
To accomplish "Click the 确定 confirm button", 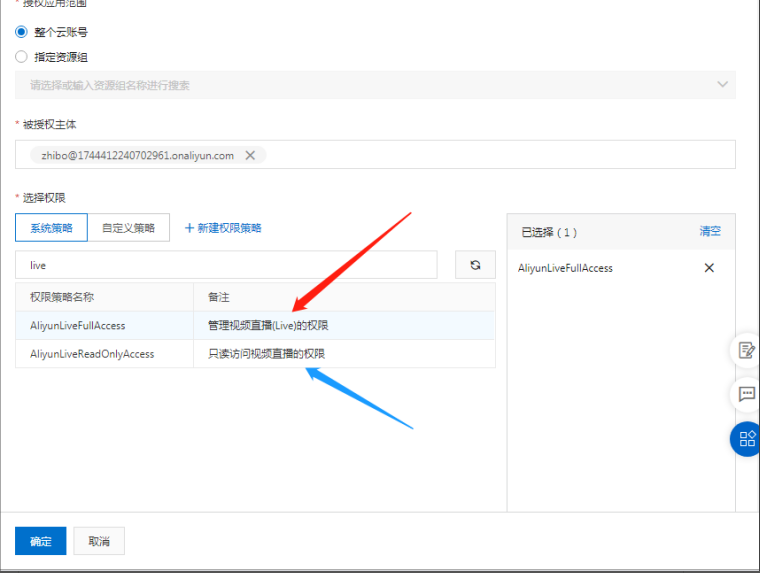I will [41, 541].
